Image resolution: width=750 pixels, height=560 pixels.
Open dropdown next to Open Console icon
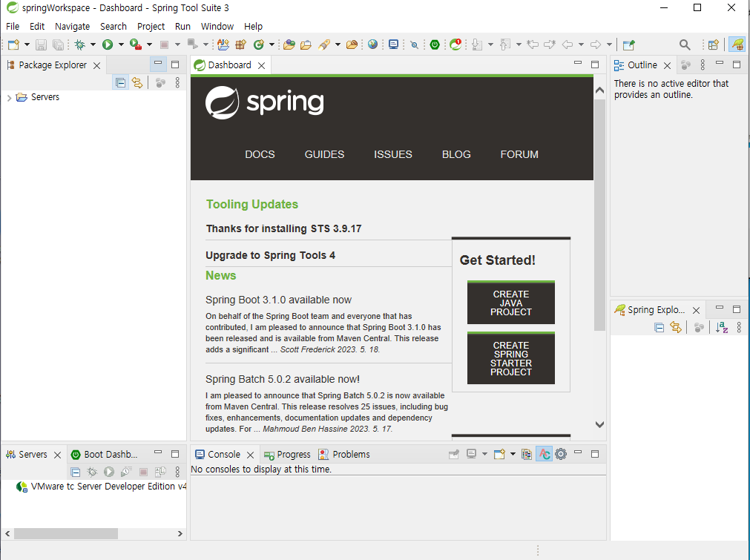pyautogui.click(x=513, y=454)
